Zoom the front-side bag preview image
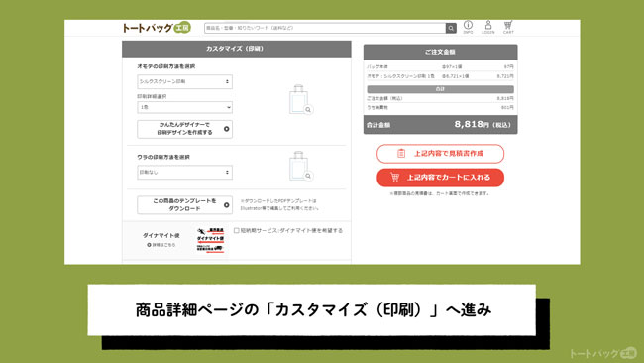The image size is (644, 363). tap(300, 99)
